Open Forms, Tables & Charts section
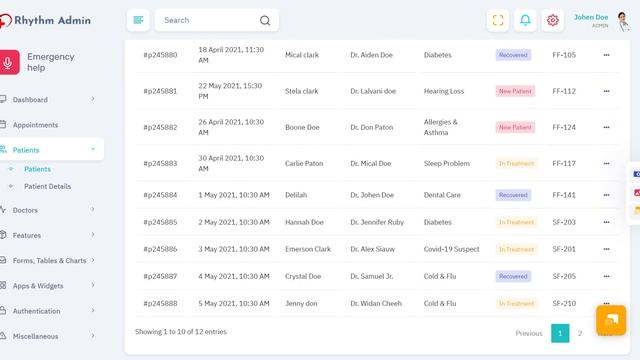 point(49,260)
